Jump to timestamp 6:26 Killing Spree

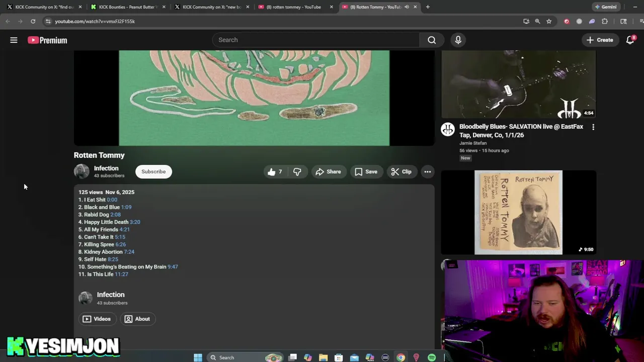pos(120,244)
